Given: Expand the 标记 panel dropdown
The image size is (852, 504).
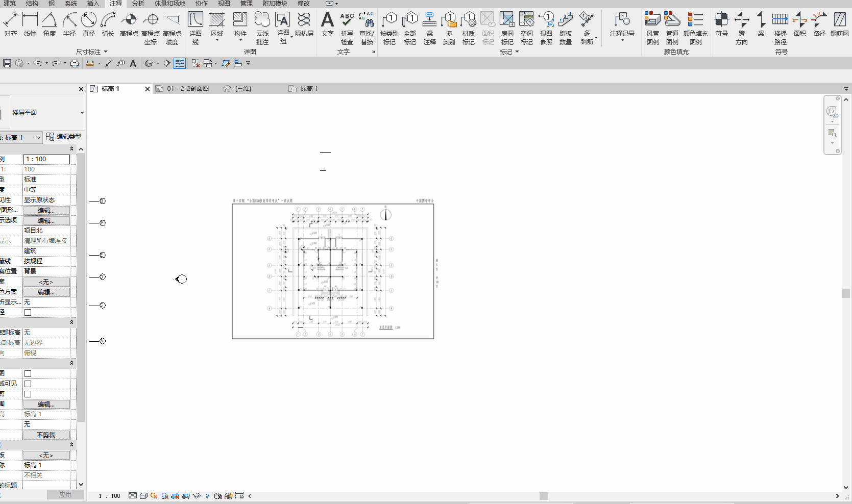Looking at the screenshot, I should tap(517, 52).
